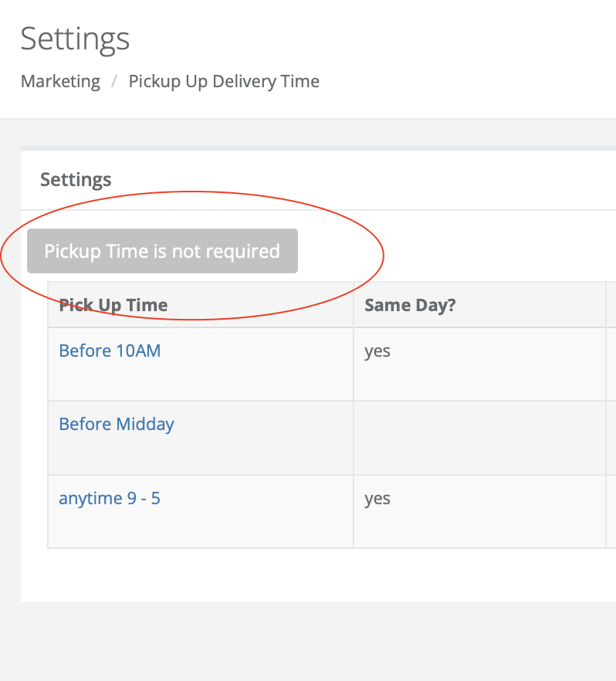616x681 pixels.
Task: Click the 'Same Day?' column header
Action: [410, 305]
